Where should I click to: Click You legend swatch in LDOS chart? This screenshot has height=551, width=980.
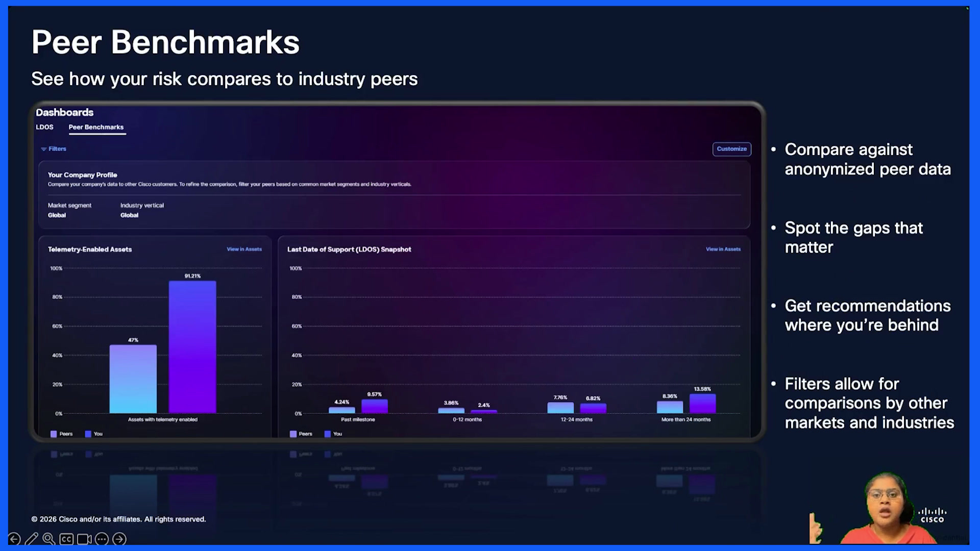coord(328,434)
